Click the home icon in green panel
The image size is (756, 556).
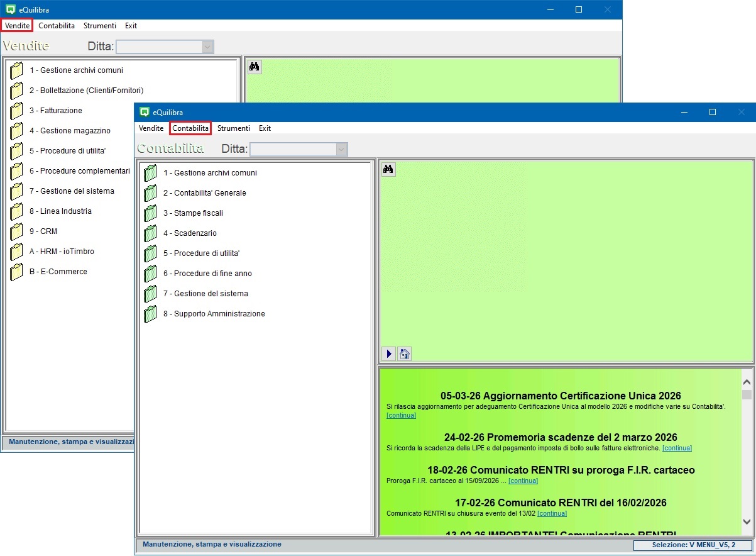(x=405, y=353)
